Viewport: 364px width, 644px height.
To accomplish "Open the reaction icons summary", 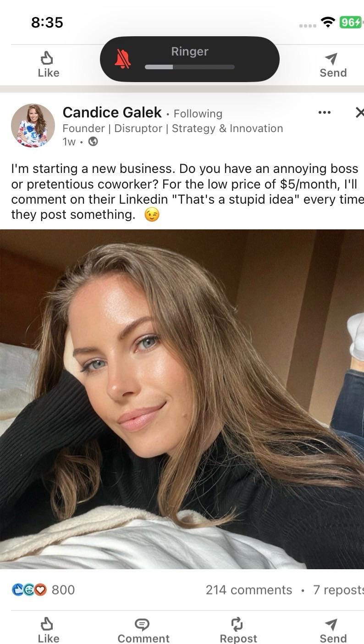I will click(x=29, y=589).
